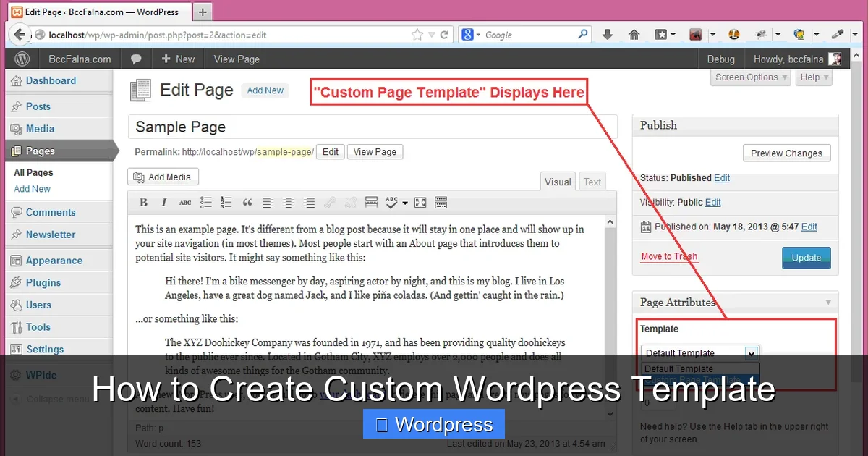This screenshot has height=456, width=868.
Task: Open the Add Media dialog
Action: (163, 177)
